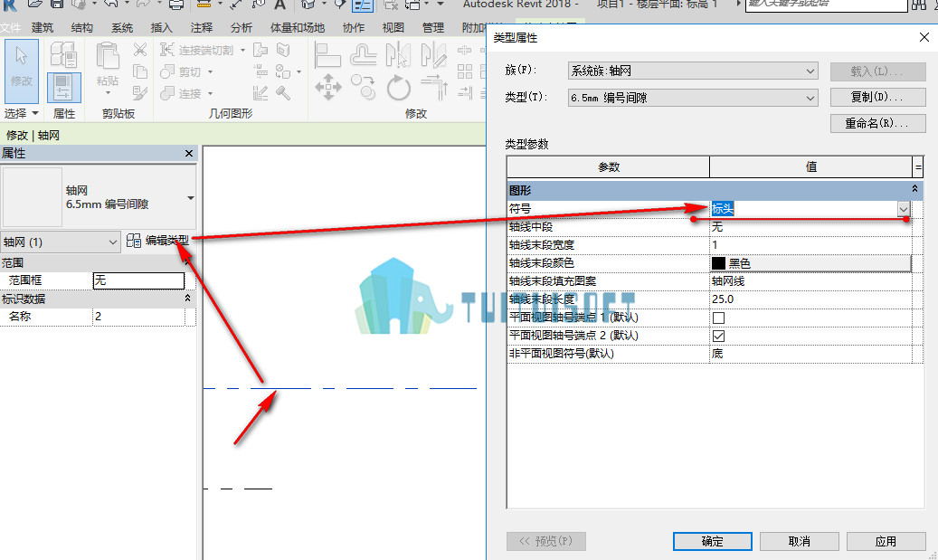938x560 pixels.
Task: Switch to the 插入 ribbon tab
Action: tap(161, 27)
